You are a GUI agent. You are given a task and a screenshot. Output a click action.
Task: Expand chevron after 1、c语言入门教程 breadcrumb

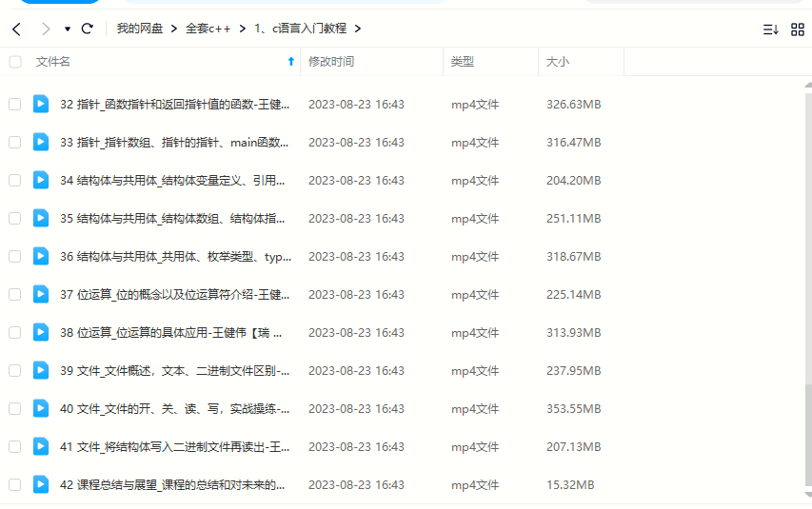(357, 29)
